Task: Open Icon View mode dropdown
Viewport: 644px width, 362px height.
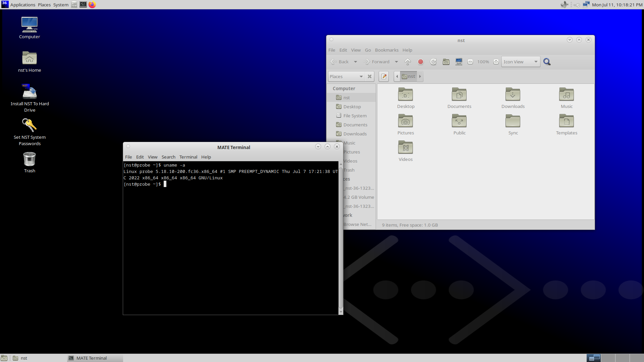Action: click(x=521, y=62)
